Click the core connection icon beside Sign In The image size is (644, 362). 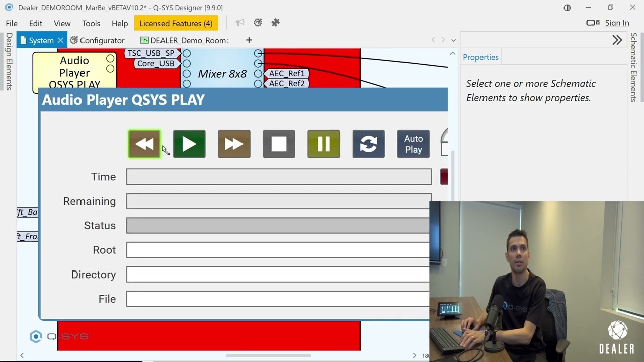point(593,23)
